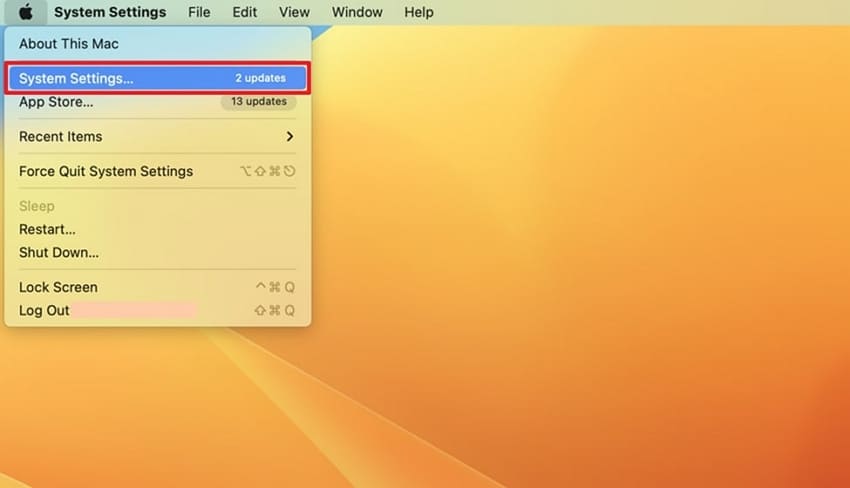Viewport: 850px width, 488px height.
Task: Open App Store… from Apple menu
Action: coord(157,101)
